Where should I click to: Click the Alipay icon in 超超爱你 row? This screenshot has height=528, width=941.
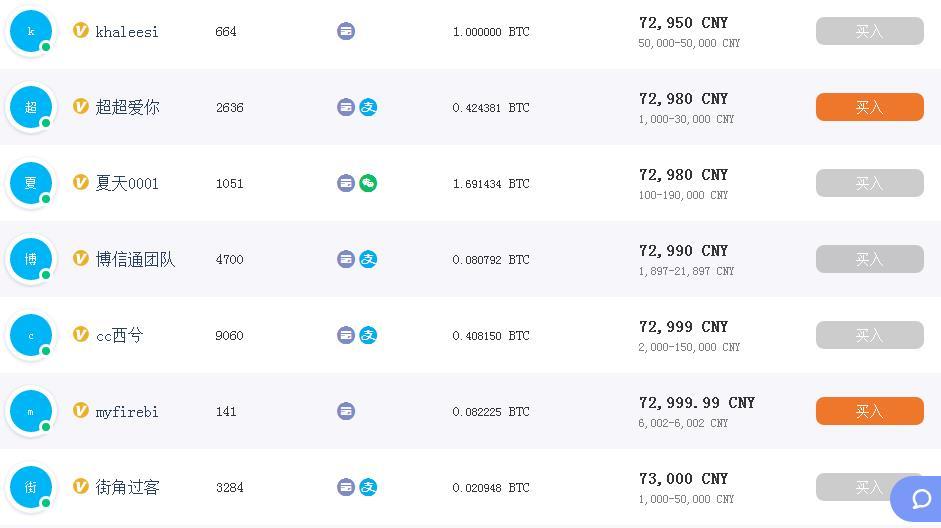[x=368, y=107]
